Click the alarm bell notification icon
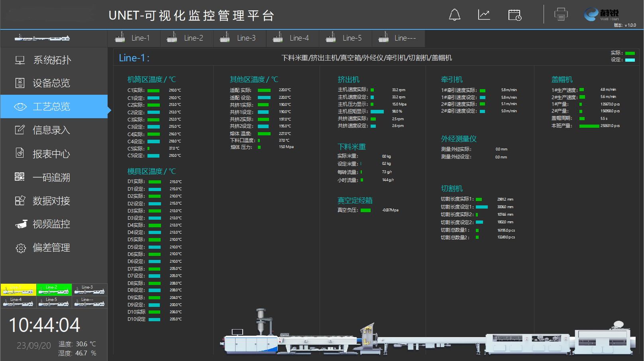 coord(454,15)
